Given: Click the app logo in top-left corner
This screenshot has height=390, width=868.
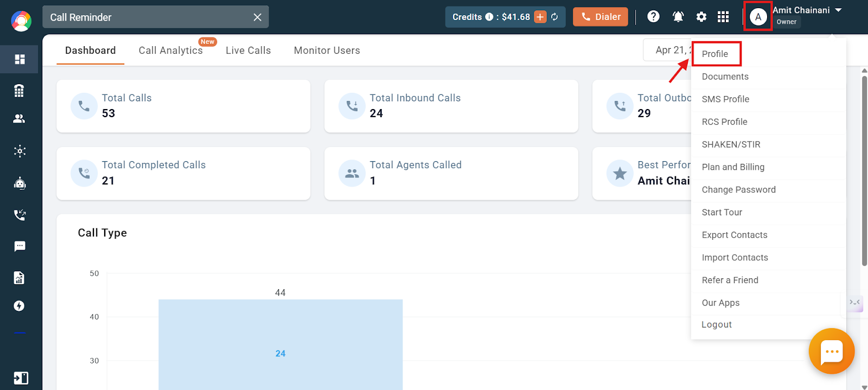Looking at the screenshot, I should click(21, 21).
